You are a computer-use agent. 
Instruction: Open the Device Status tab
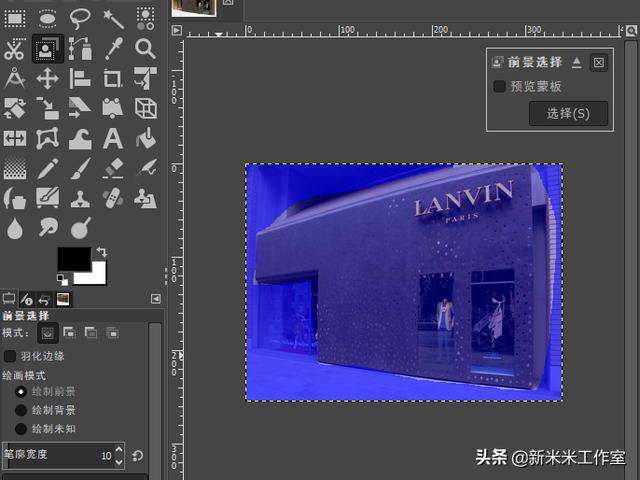pos(27,299)
